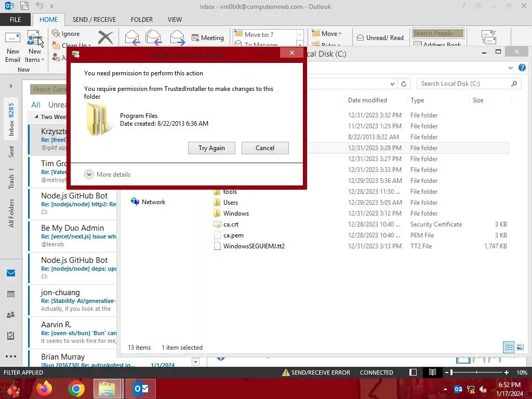
Task: Switch to the VIEW ribbon tab
Action: click(x=175, y=20)
